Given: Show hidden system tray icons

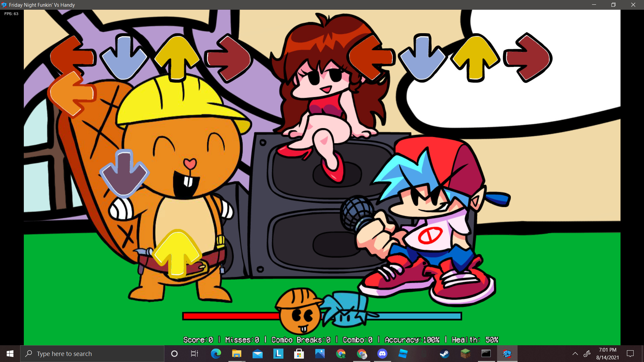Looking at the screenshot, I should tap(575, 354).
